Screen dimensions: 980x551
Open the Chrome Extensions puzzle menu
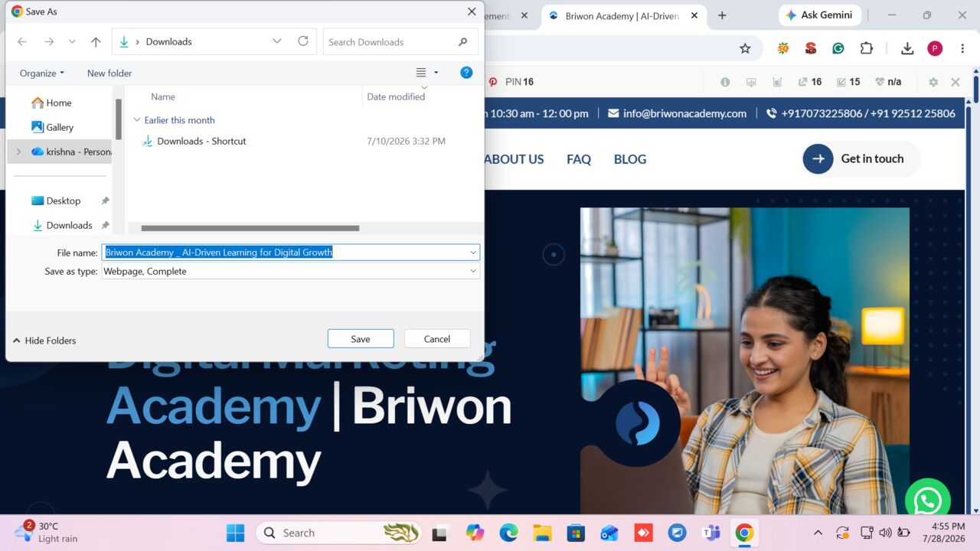click(x=867, y=48)
